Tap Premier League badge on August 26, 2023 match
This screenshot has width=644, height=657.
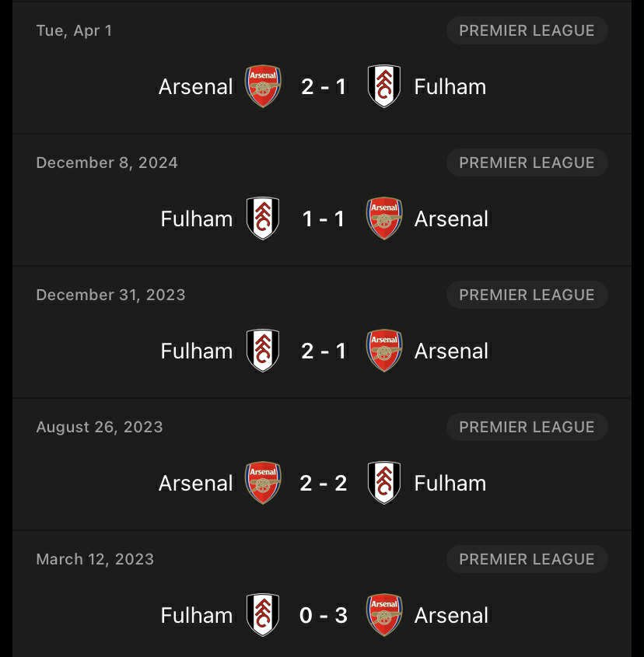tap(527, 427)
